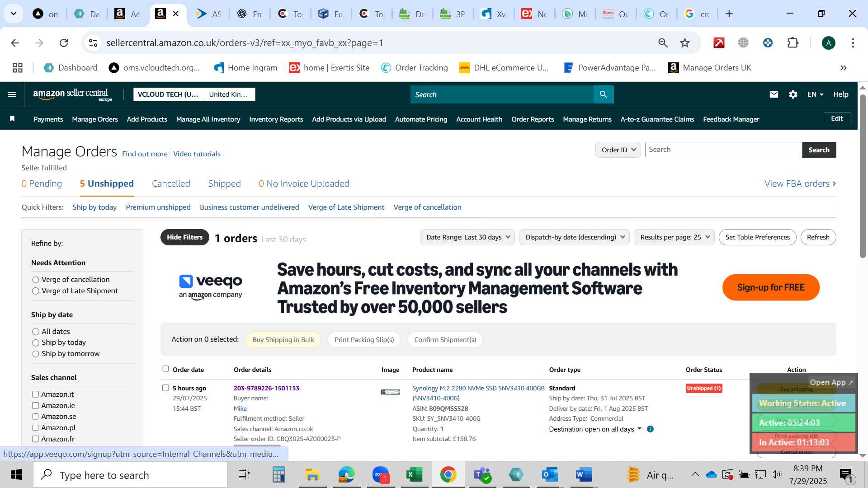The height and width of the screenshot is (488, 868).
Task: Open Dispatch-by date sort dropdown
Action: coord(574,237)
